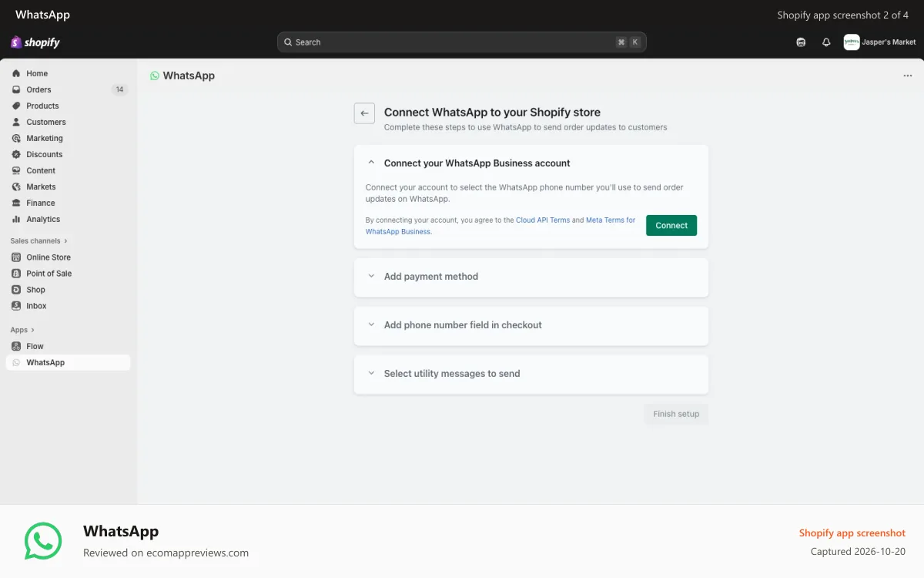Click the search magnifier icon
The image size is (924, 578).
click(x=288, y=42)
